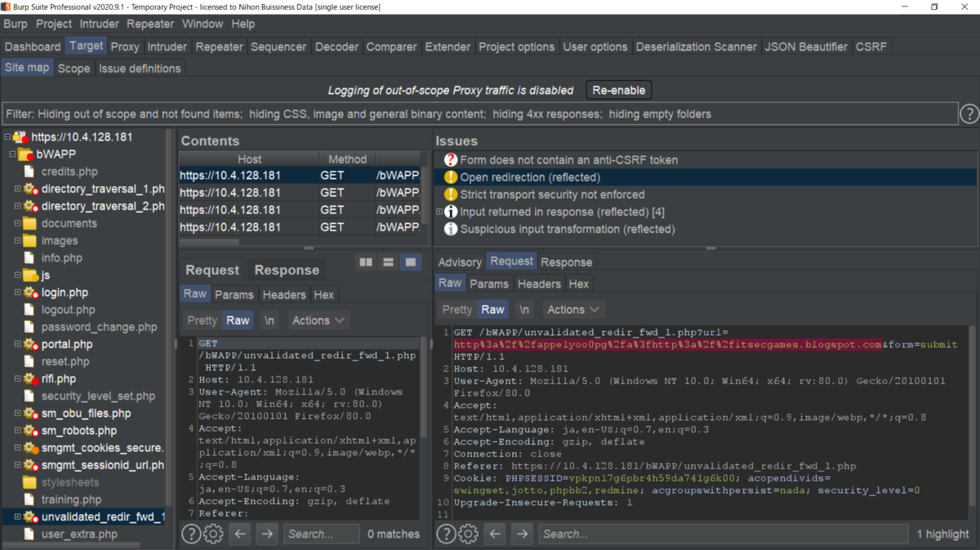Toggle \n non-printable chars in issue viewer
Image resolution: width=980 pixels, height=550 pixels.
(x=524, y=310)
